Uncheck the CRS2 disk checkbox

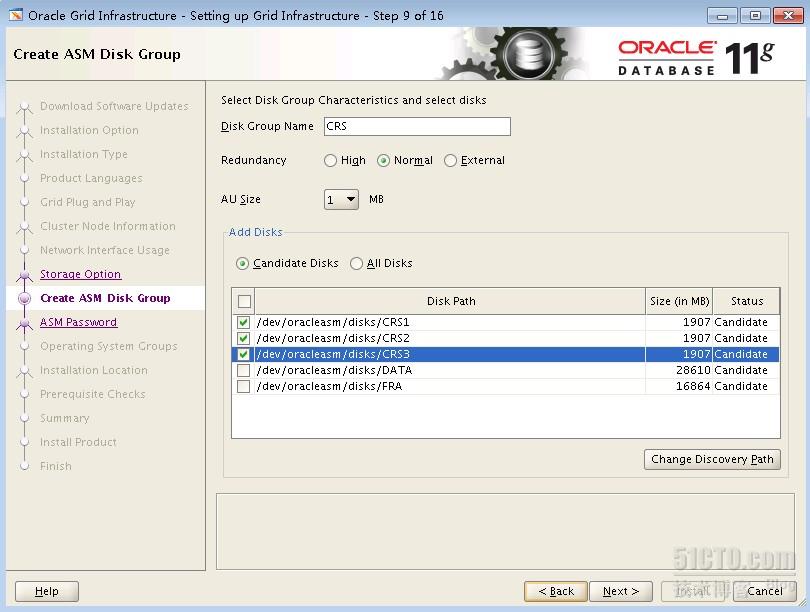tap(243, 338)
